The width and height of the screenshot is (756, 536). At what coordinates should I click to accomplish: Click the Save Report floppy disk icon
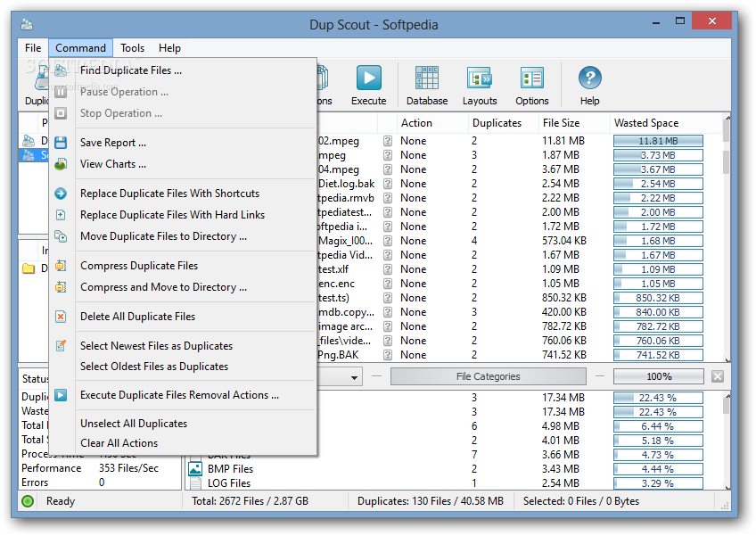(x=61, y=143)
